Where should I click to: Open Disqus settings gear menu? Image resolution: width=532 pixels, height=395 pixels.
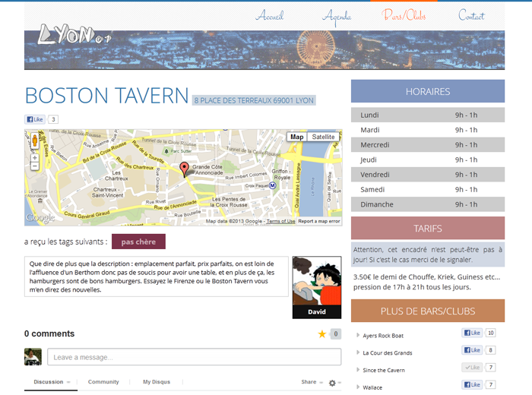(x=334, y=382)
